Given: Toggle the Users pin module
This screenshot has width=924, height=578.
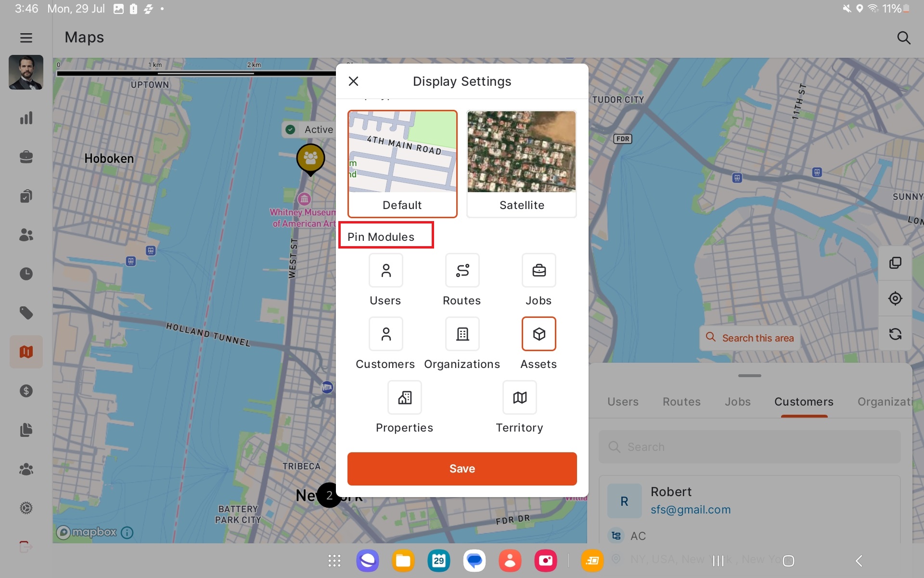Looking at the screenshot, I should (385, 271).
